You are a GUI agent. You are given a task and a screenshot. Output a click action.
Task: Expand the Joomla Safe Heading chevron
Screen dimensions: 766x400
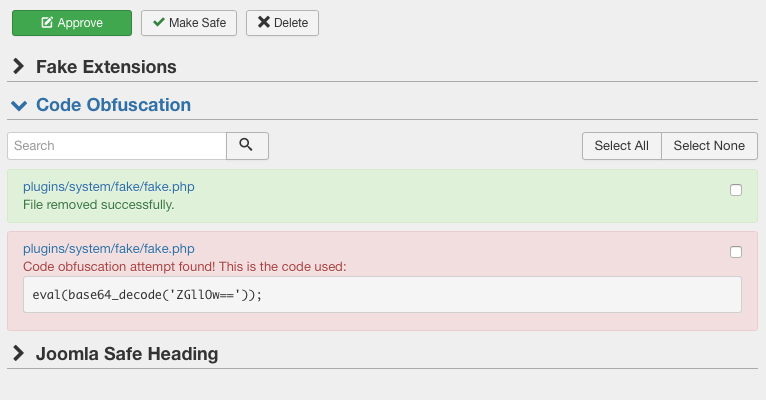pyautogui.click(x=18, y=354)
